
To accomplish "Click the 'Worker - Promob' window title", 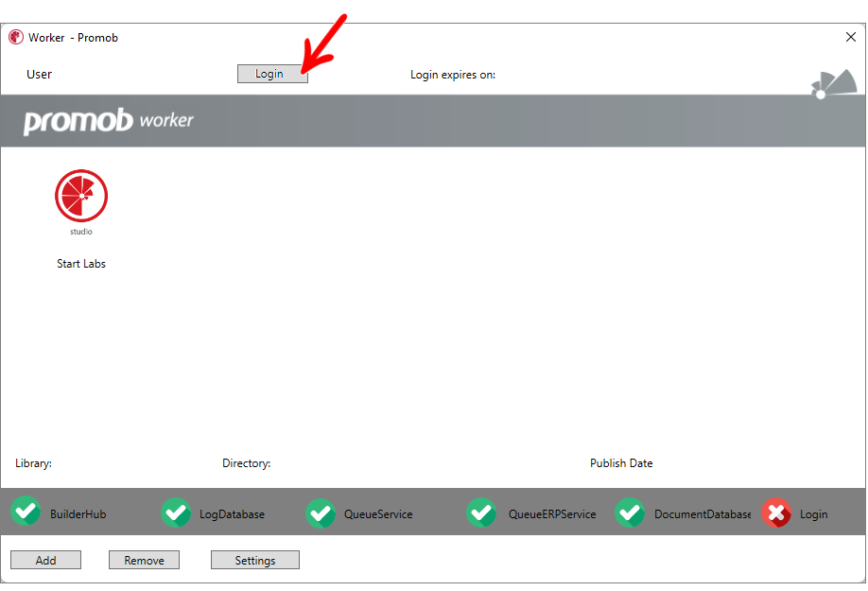I will (x=73, y=38).
